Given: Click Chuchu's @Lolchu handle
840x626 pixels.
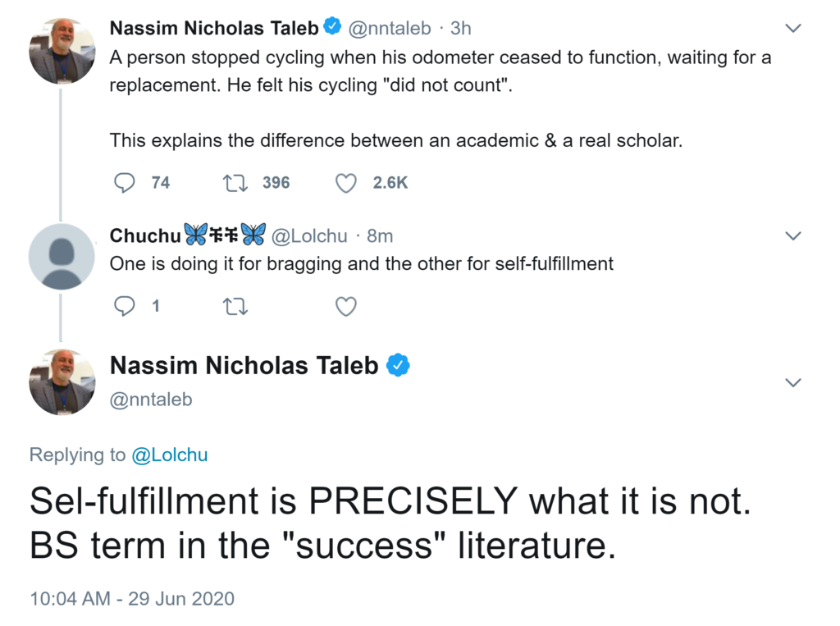Looking at the screenshot, I should point(309,236).
